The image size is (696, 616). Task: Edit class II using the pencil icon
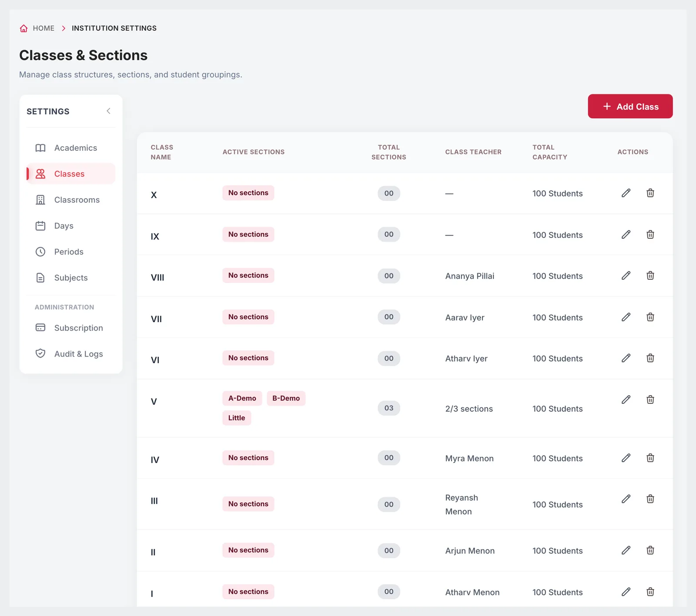click(626, 550)
